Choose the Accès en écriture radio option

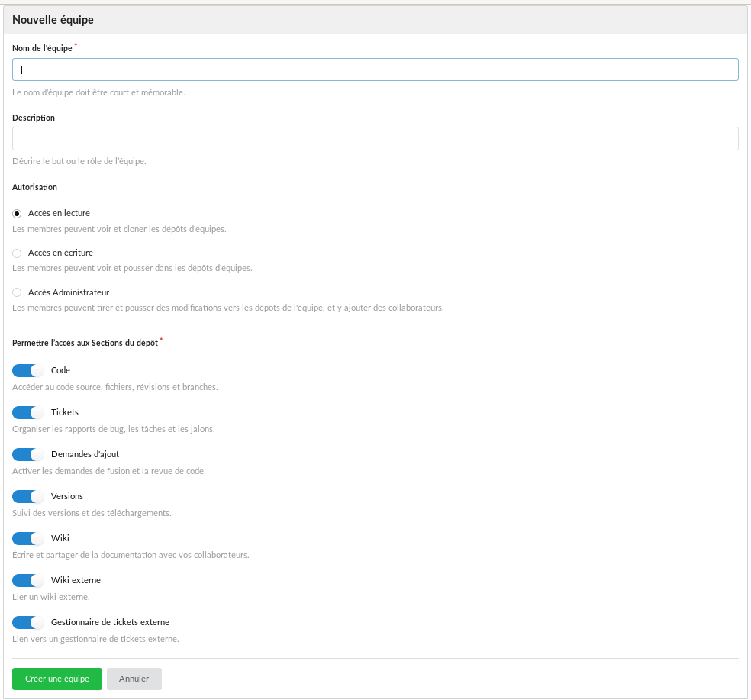(17, 253)
